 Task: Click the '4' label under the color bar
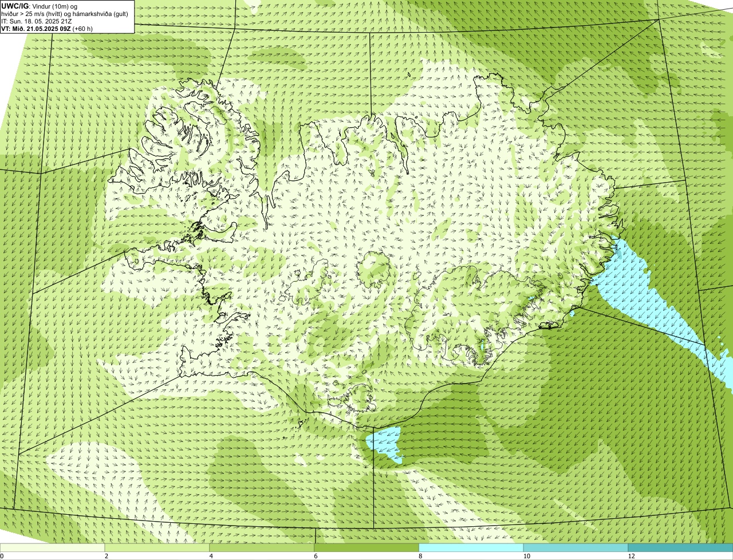[x=211, y=556]
